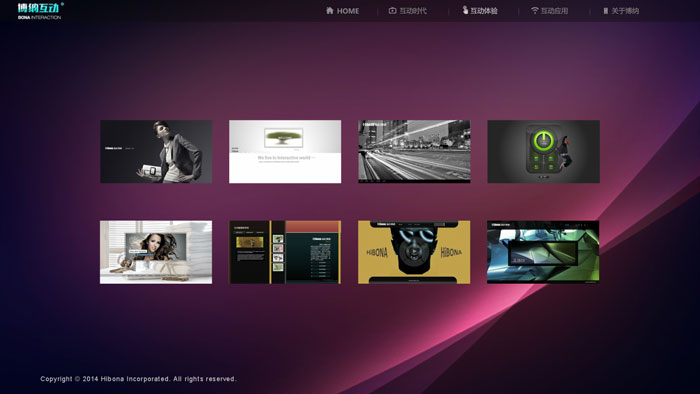Open the 关于博纳 about link
700x394 pixels.
click(x=625, y=11)
